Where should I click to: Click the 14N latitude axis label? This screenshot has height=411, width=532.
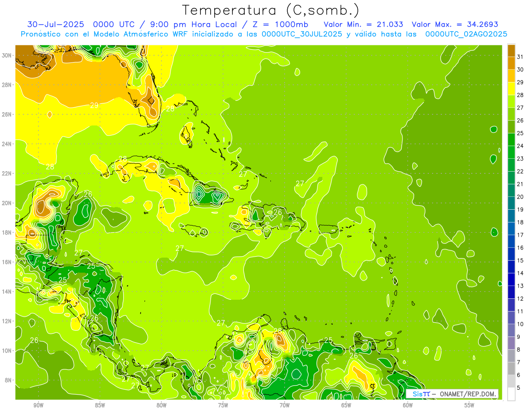(6, 292)
